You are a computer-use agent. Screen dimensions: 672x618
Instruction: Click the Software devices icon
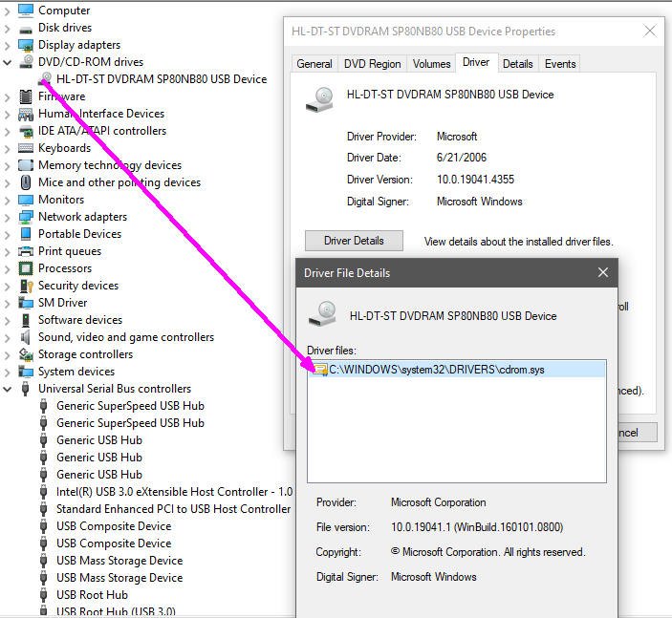click(26, 320)
